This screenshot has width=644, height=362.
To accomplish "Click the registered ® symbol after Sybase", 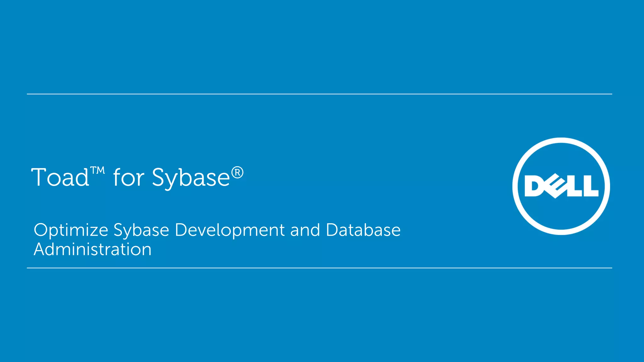I will (x=237, y=173).
